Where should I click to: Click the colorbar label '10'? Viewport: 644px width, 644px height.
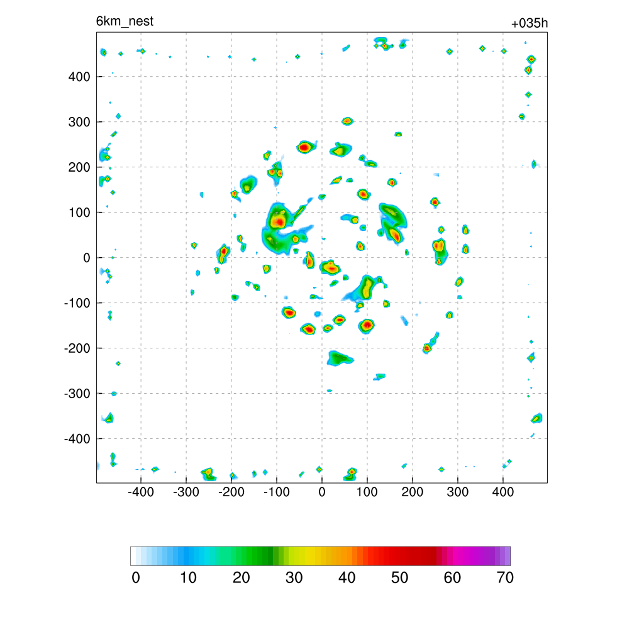coord(188,578)
